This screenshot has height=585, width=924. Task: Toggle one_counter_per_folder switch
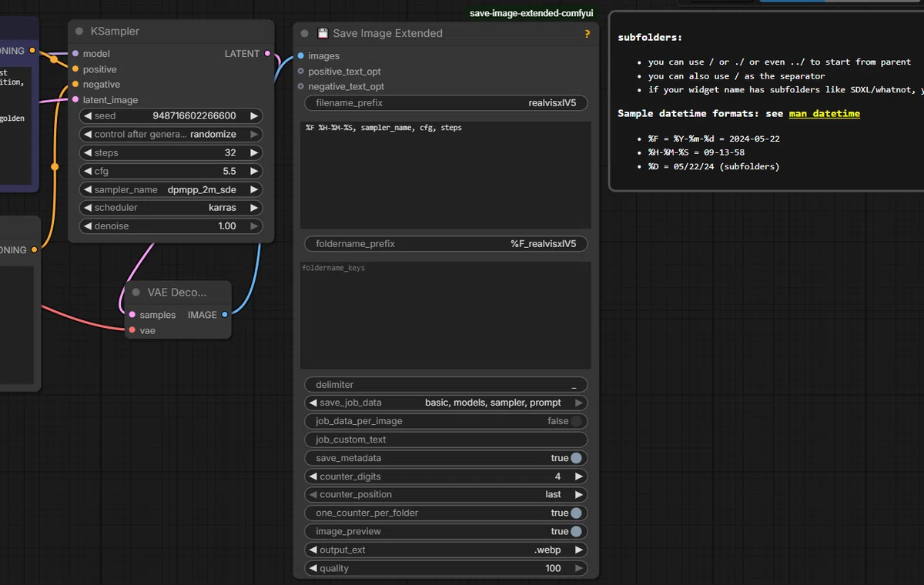pyautogui.click(x=576, y=513)
